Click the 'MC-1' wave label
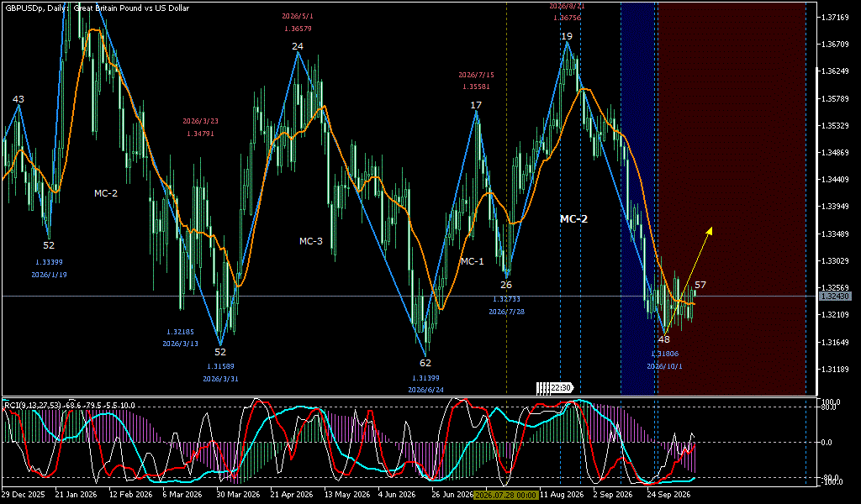 [x=473, y=261]
